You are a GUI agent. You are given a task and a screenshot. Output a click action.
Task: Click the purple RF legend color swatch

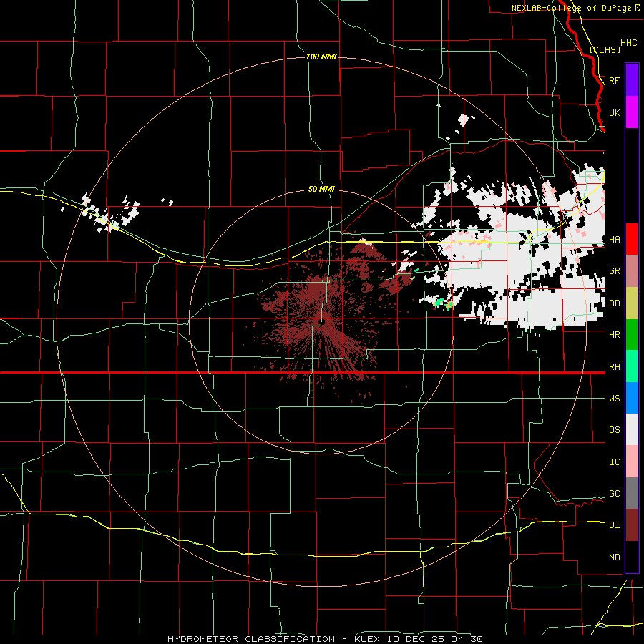pos(632,80)
